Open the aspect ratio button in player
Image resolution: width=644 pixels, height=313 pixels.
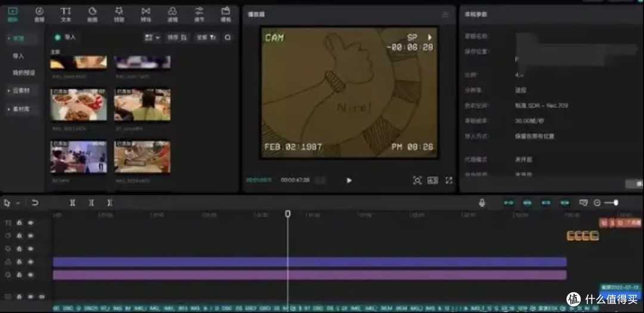tap(433, 180)
